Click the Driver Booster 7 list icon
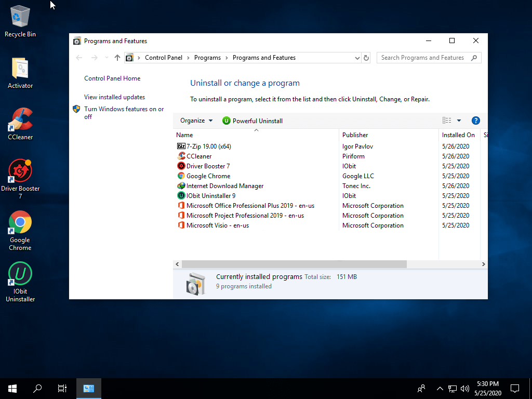 point(181,166)
